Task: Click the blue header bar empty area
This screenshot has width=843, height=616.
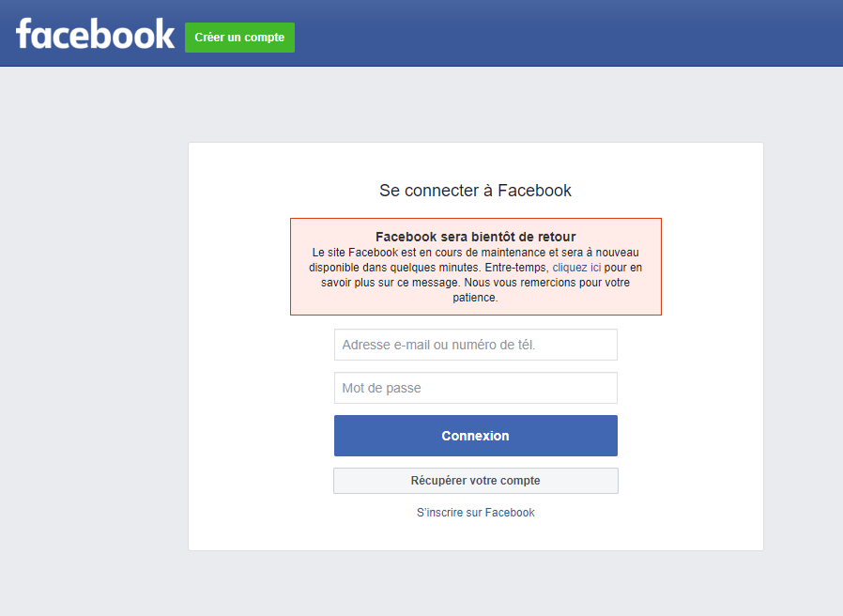Action: (564, 34)
